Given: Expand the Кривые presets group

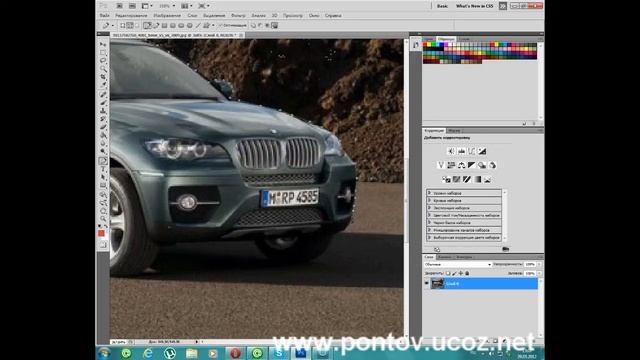Looking at the screenshot, I should [429, 200].
